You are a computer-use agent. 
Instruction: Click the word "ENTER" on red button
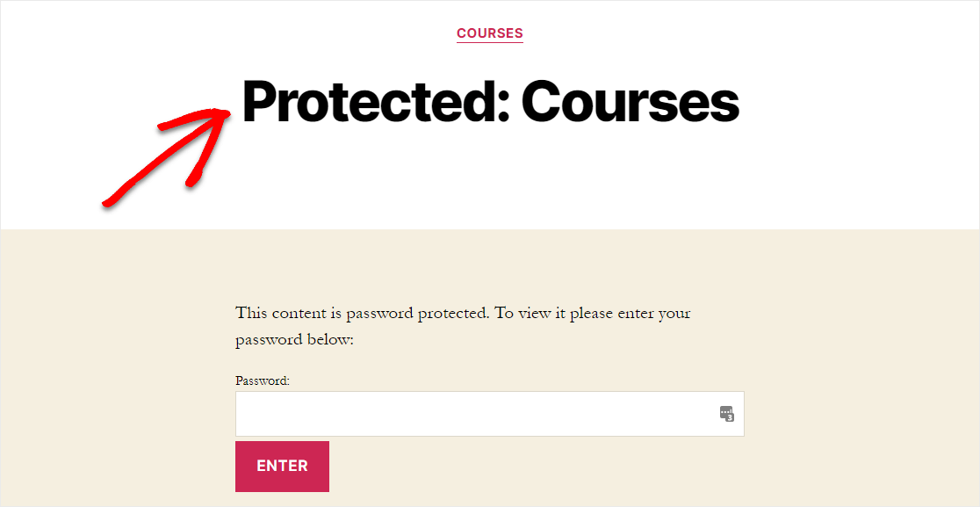(x=282, y=467)
